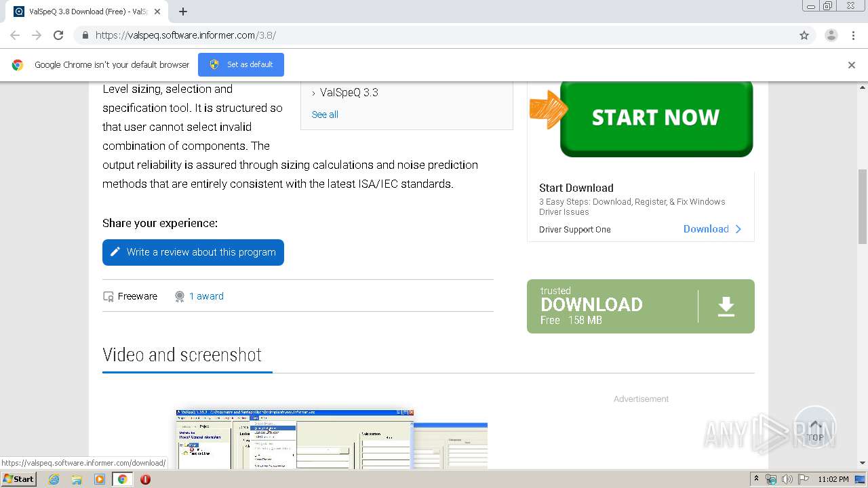This screenshot has height=488, width=868.
Task: Bookmark this page with the star icon
Action: pos(804,35)
